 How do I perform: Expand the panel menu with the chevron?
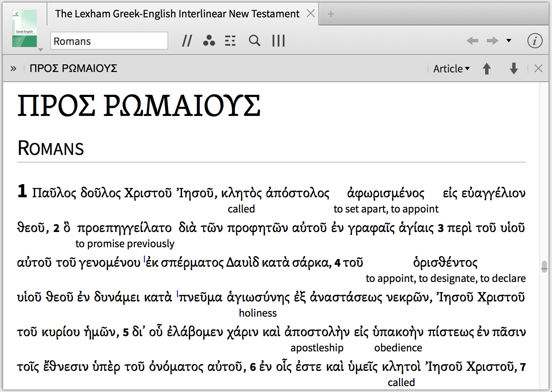click(13, 68)
